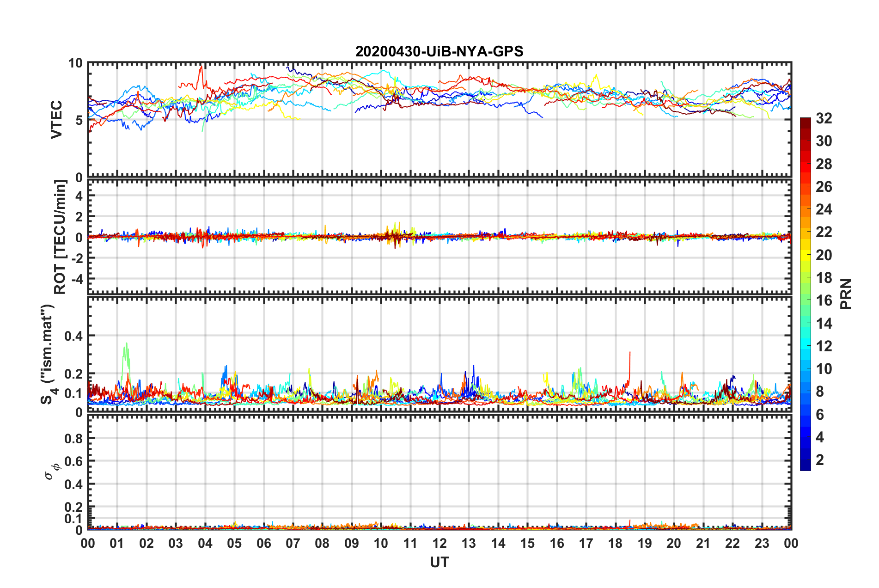Screen dimensions: 879x588
Task: Click colorbar tick label "26"
Action: (x=824, y=187)
